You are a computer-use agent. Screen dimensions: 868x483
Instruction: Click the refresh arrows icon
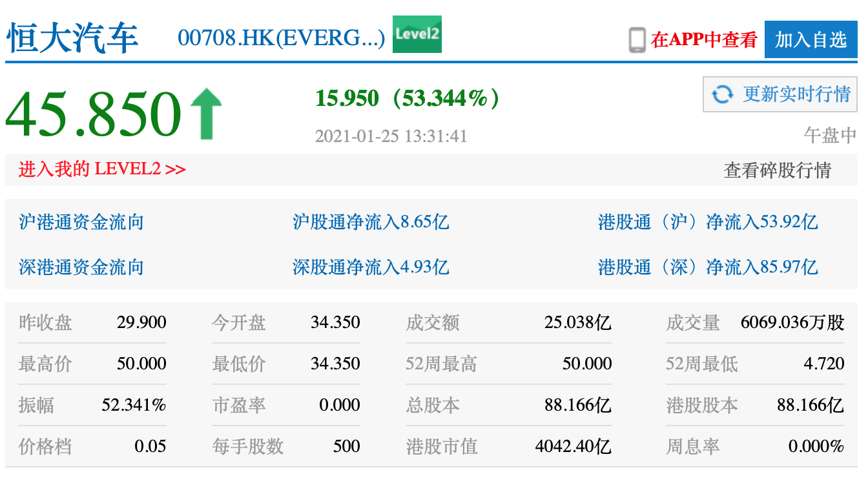pos(722,95)
